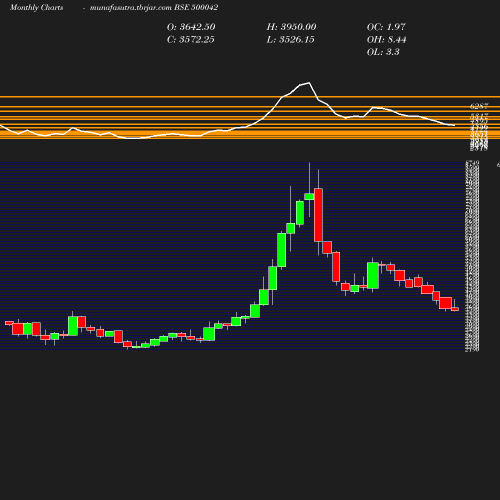Click the tallest red candlestick at the peak
Image resolution: width=500 pixels, height=500 pixels.
318,215
